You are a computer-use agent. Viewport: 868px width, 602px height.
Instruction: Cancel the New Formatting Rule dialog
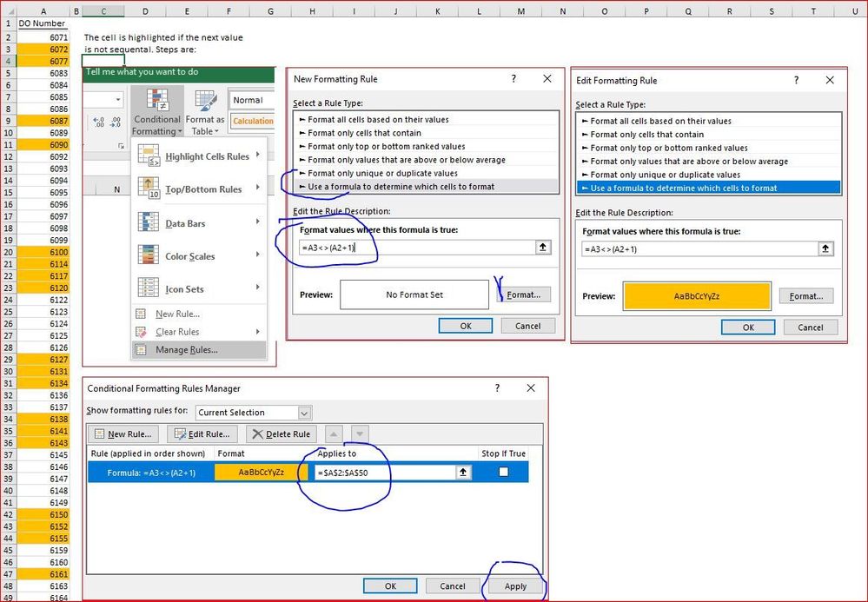527,326
